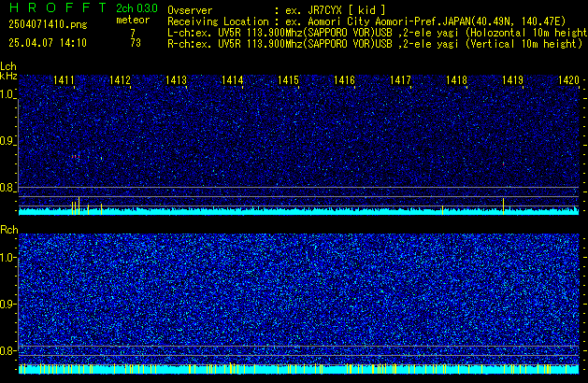
Task: Click the HROFFT title text
Action: click(57, 7)
